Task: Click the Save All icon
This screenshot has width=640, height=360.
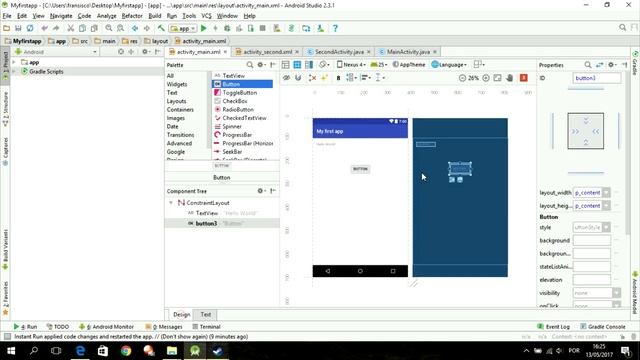Action: click(18, 28)
